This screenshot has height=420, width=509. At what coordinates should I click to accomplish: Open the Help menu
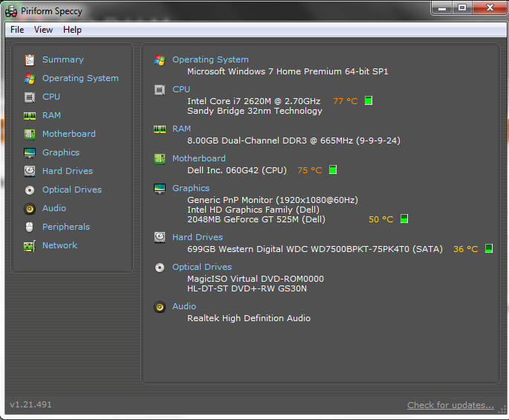click(72, 30)
